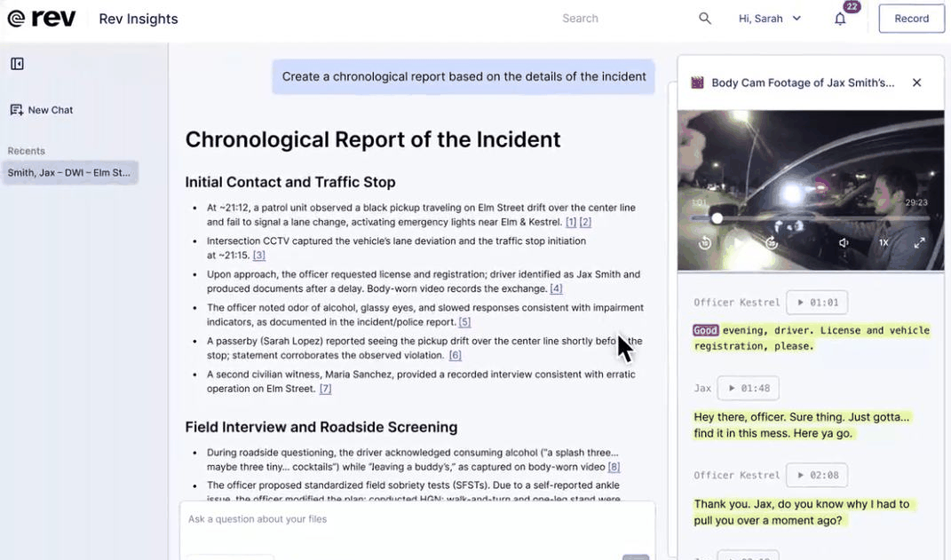Image resolution: width=951 pixels, height=560 pixels.
Task: Click the Body Cam Footage panel title
Action: point(803,83)
